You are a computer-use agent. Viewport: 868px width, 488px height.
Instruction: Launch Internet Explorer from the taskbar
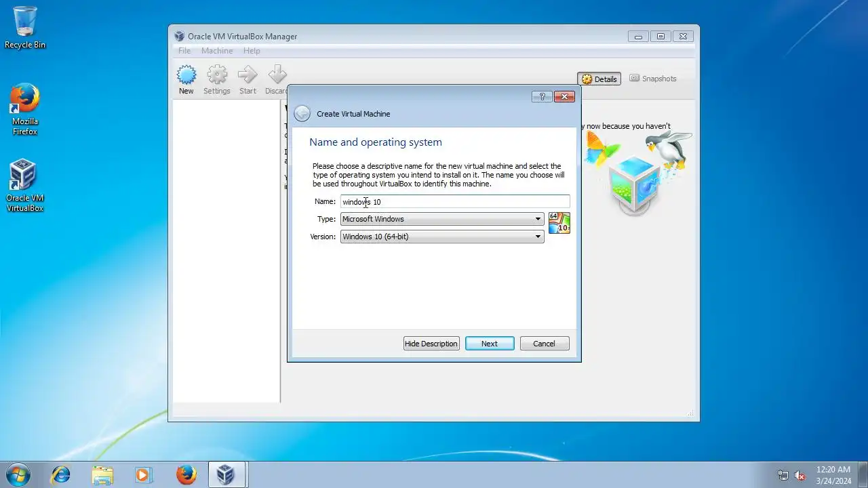(61, 474)
